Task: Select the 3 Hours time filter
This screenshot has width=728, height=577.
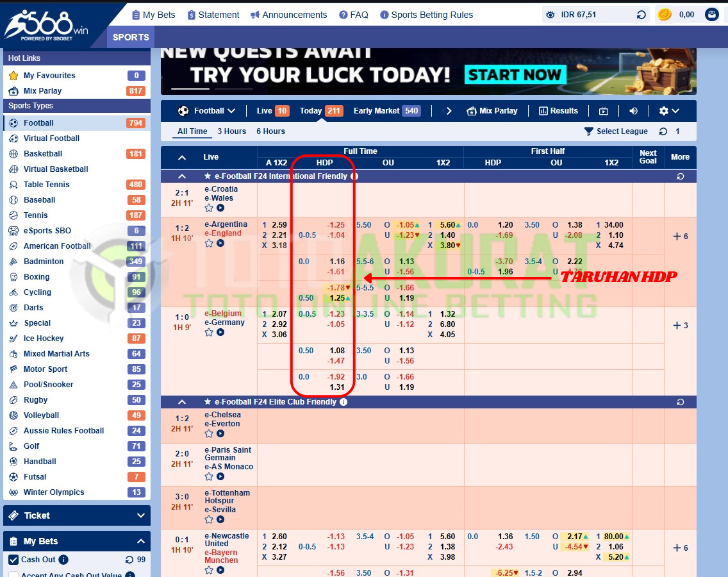Action: click(231, 131)
